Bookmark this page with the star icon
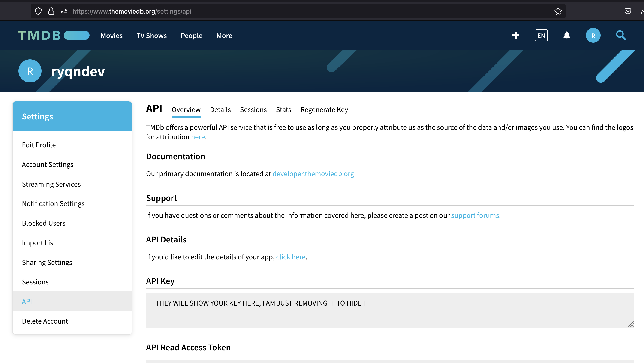 [558, 11]
